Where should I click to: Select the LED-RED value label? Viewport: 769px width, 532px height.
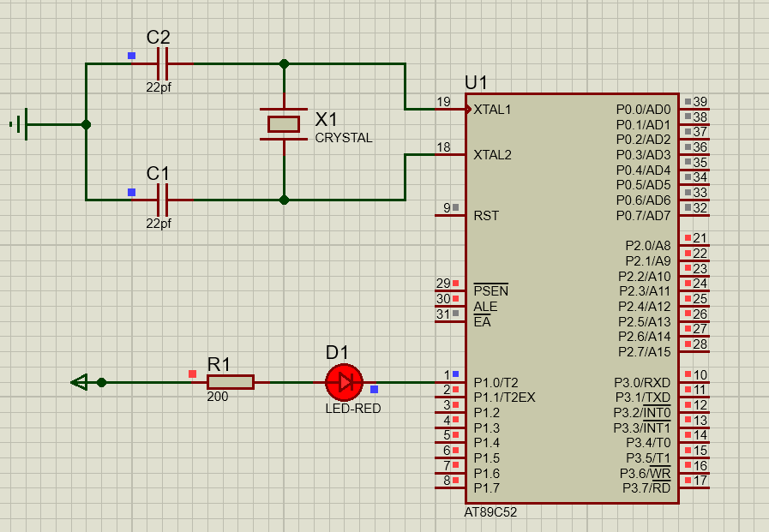point(352,409)
